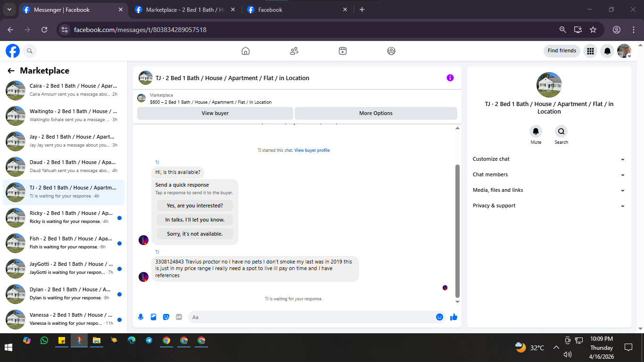644x362 pixels.
Task: Open the Facebook Home tab icon
Action: 245,51
